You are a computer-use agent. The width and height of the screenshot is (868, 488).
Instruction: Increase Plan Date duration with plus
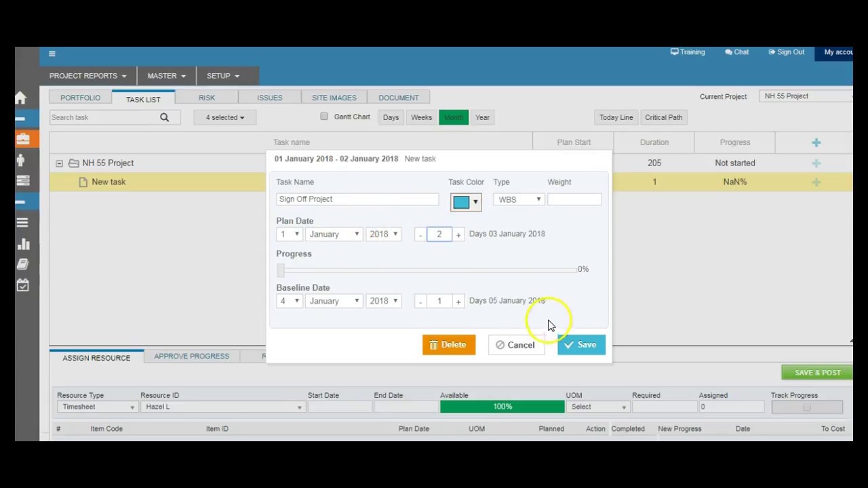[x=458, y=235]
